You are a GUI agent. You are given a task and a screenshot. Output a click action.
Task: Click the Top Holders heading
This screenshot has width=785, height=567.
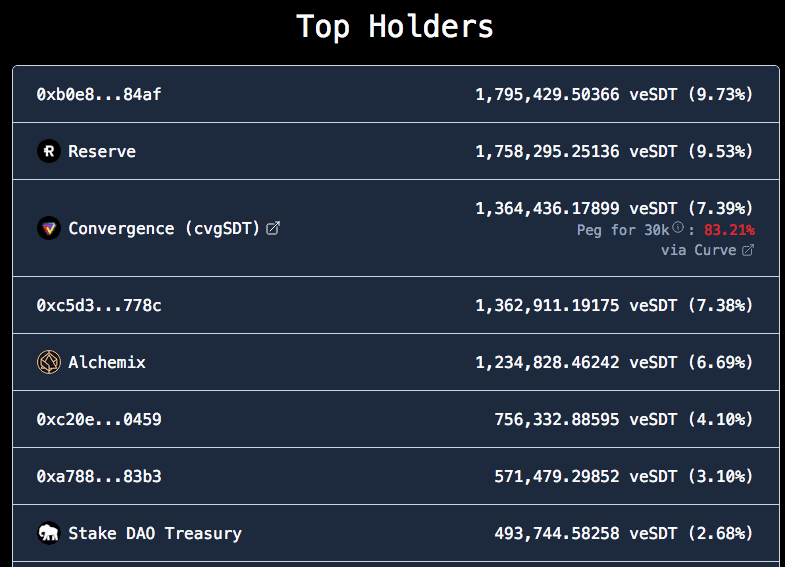(x=394, y=26)
